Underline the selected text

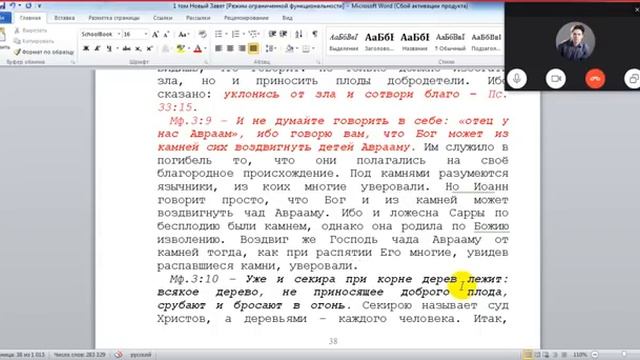109,49
